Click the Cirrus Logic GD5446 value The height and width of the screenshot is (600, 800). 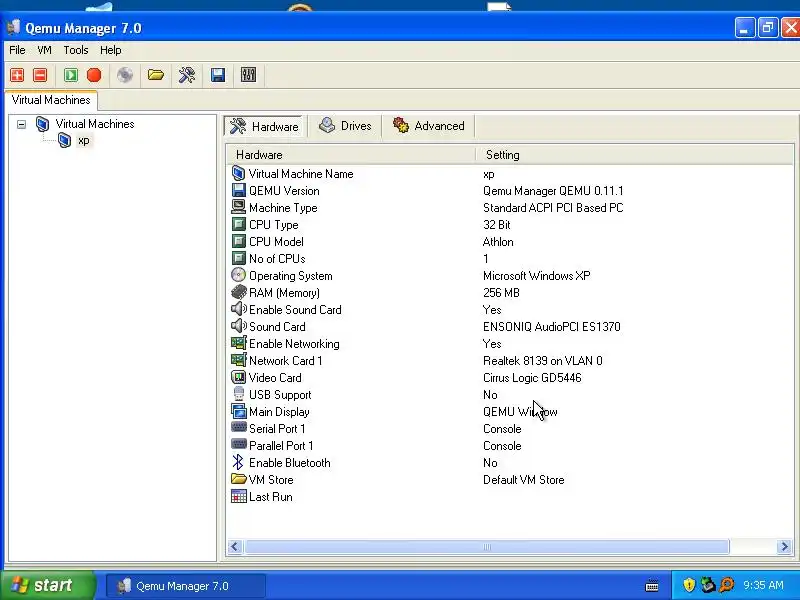click(x=532, y=378)
